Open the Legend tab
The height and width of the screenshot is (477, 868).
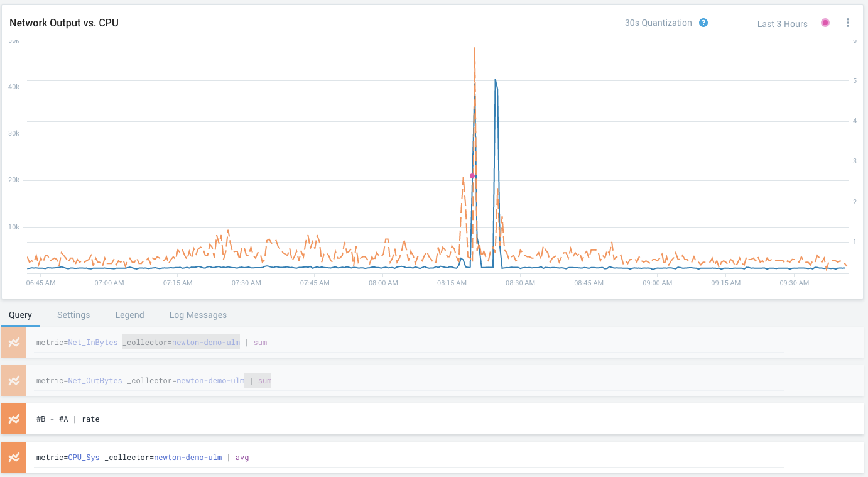point(129,315)
